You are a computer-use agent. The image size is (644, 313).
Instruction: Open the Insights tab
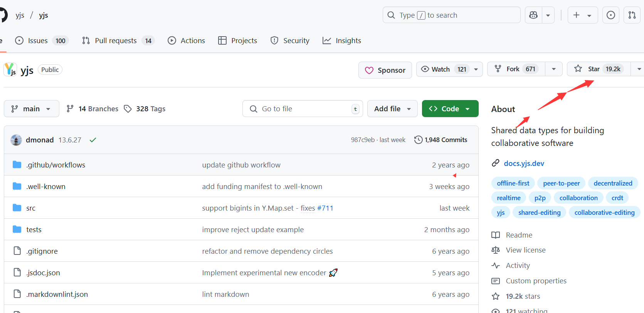[x=342, y=40]
